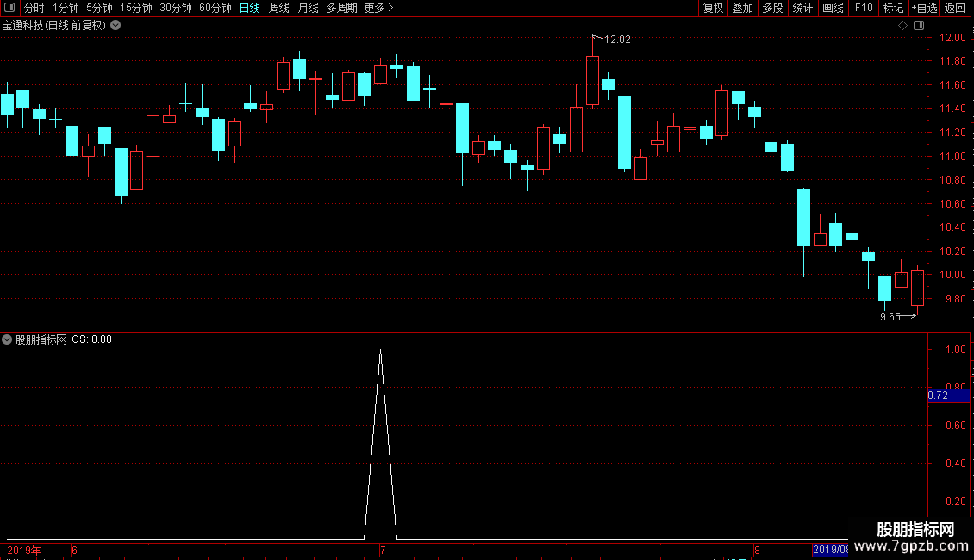Open F10 company information

(864, 8)
